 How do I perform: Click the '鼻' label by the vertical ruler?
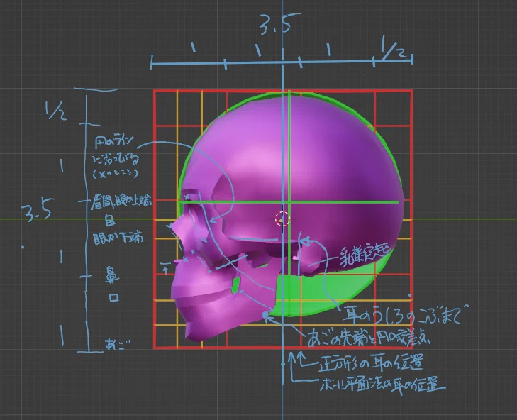point(112,275)
